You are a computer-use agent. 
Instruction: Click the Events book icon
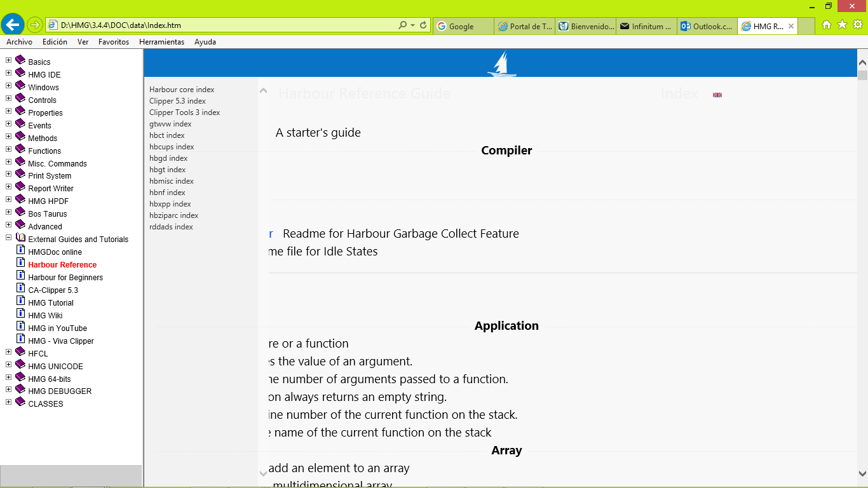(x=20, y=124)
